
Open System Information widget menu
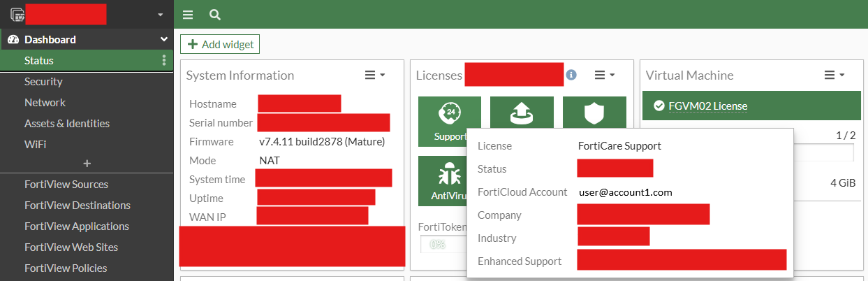(x=375, y=75)
